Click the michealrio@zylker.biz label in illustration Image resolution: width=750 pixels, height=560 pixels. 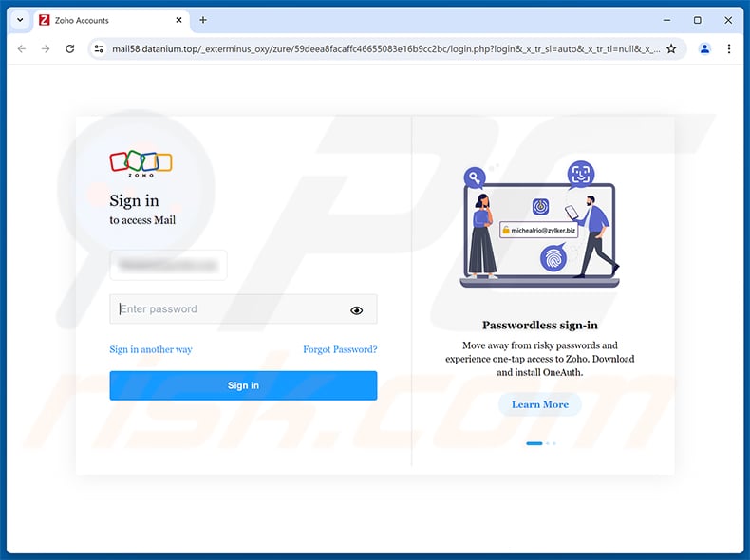pos(539,230)
